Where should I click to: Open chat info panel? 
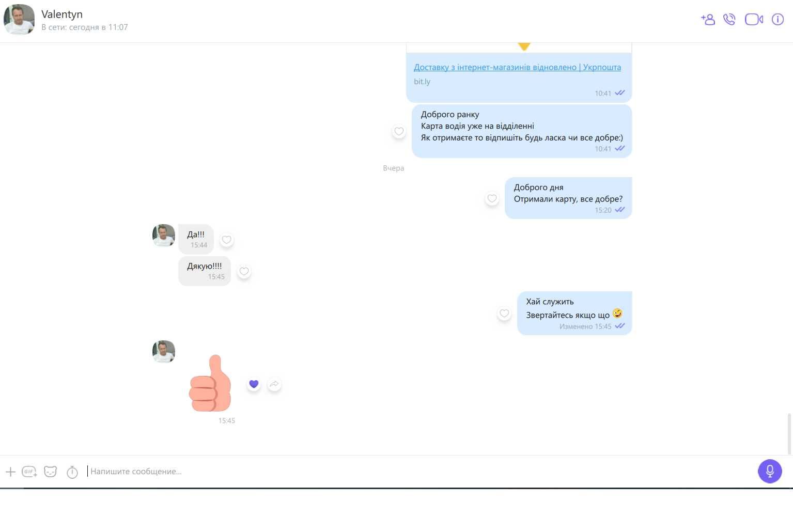(x=778, y=20)
